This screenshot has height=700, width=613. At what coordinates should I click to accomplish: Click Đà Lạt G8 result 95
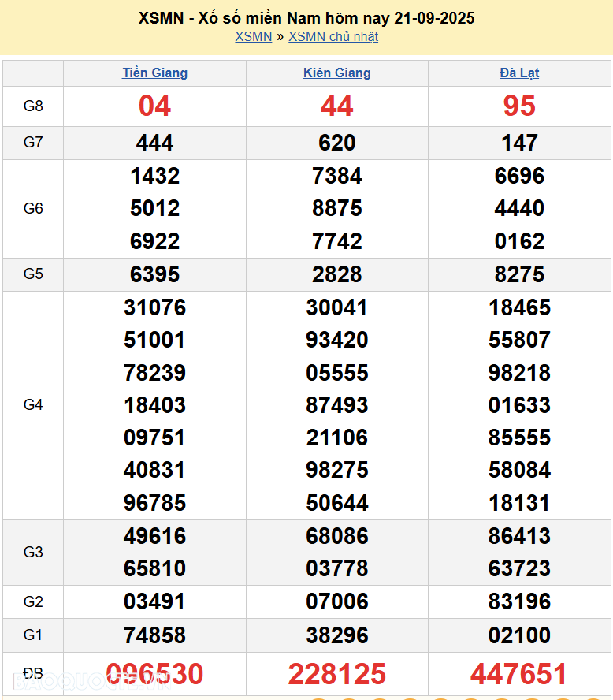click(x=519, y=106)
